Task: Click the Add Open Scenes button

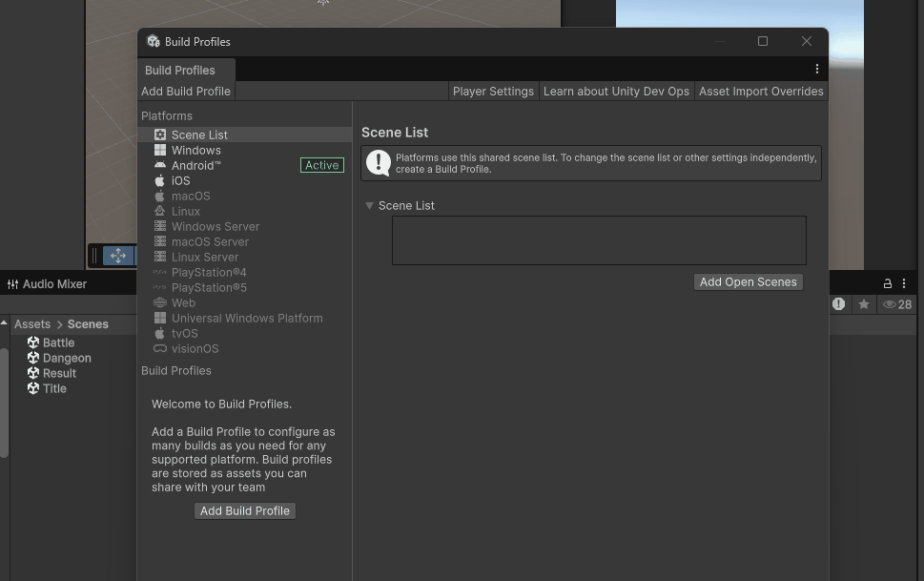Action: [x=748, y=282]
